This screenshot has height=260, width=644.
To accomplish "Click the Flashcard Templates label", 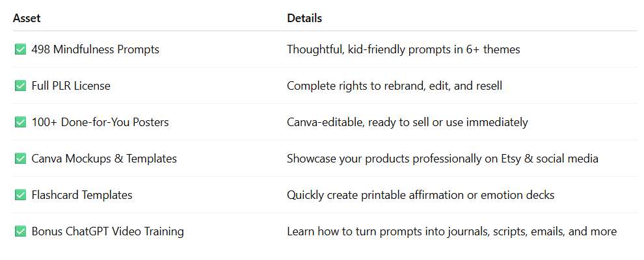I will (x=82, y=195).
